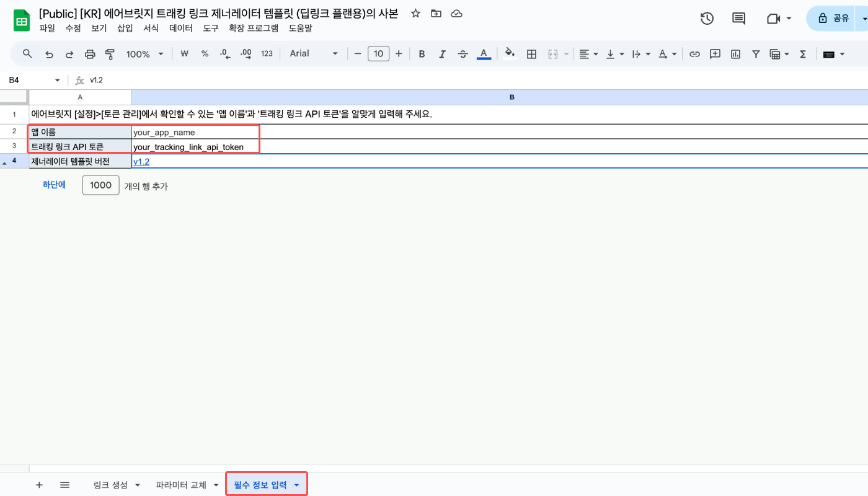Switch to the 파라미터 교체 sheet tab

(181, 485)
